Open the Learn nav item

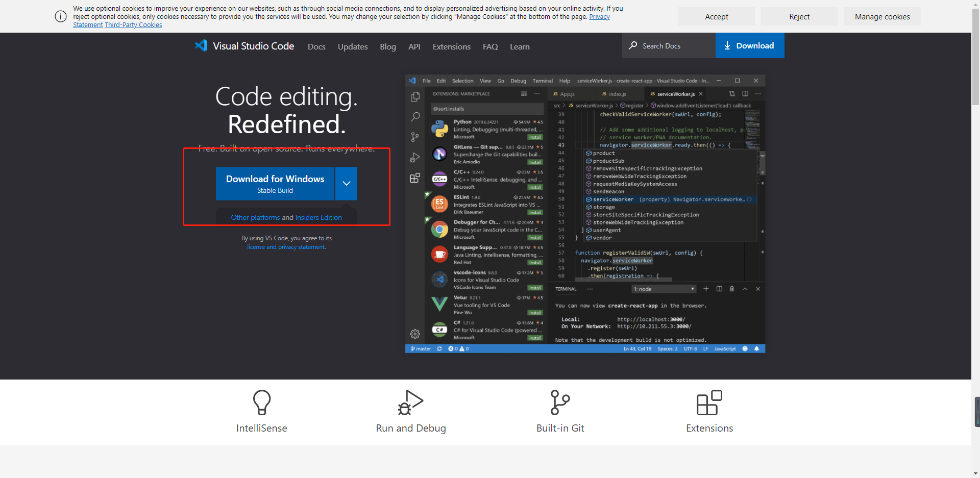520,46
